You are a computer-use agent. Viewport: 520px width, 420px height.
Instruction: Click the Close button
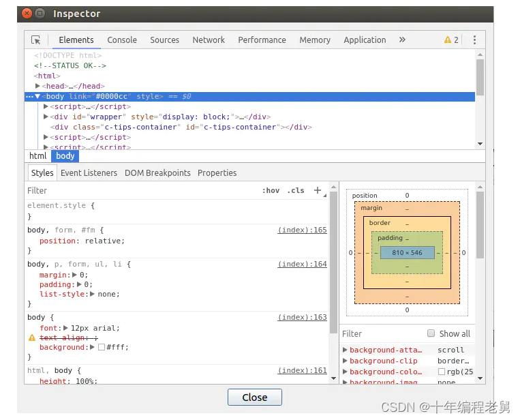255,397
